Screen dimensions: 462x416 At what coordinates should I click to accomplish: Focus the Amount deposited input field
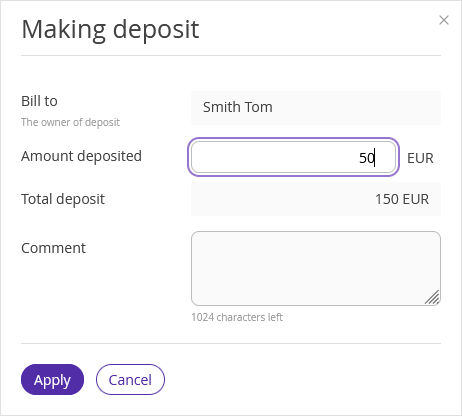(x=293, y=157)
